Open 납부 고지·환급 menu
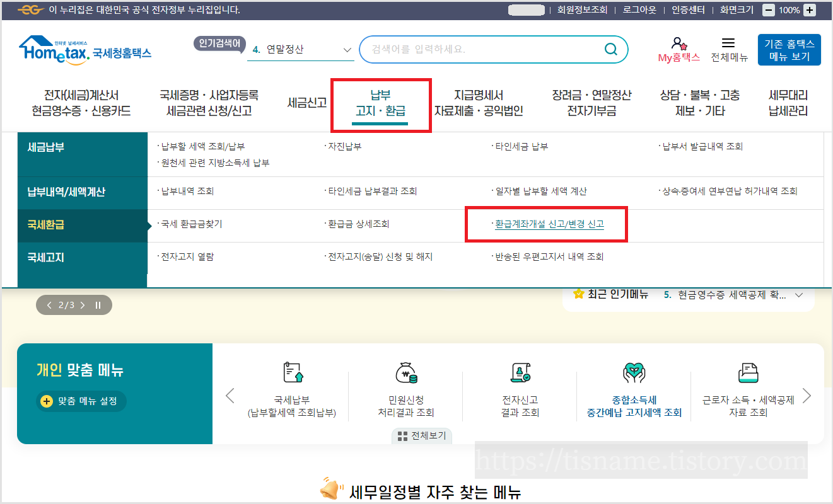833x504 pixels. coord(380,103)
